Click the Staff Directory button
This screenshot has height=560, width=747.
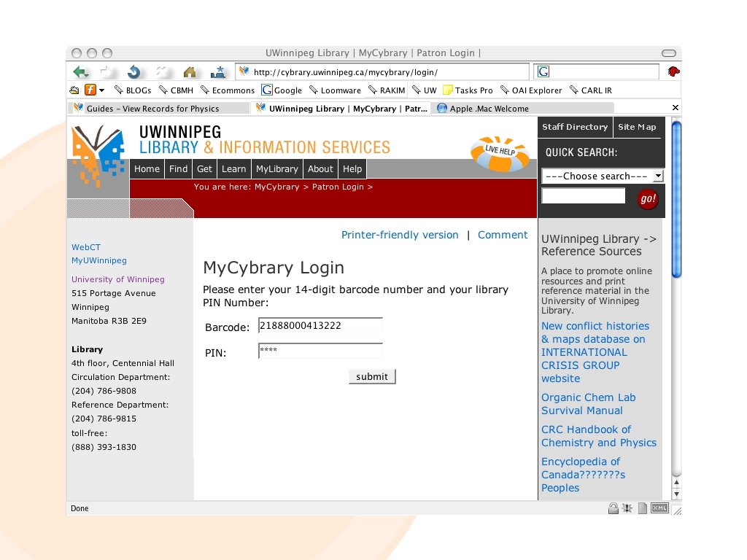click(575, 127)
